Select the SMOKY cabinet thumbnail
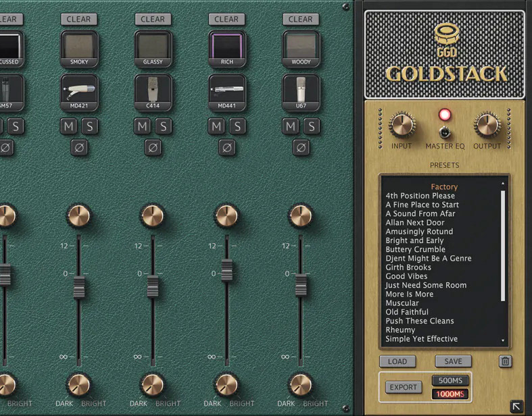532x416 pixels. tap(79, 49)
